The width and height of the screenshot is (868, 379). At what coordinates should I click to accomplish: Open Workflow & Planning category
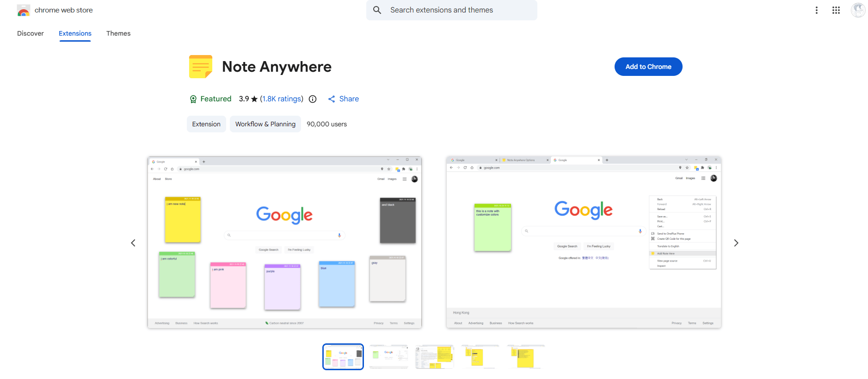pyautogui.click(x=265, y=124)
